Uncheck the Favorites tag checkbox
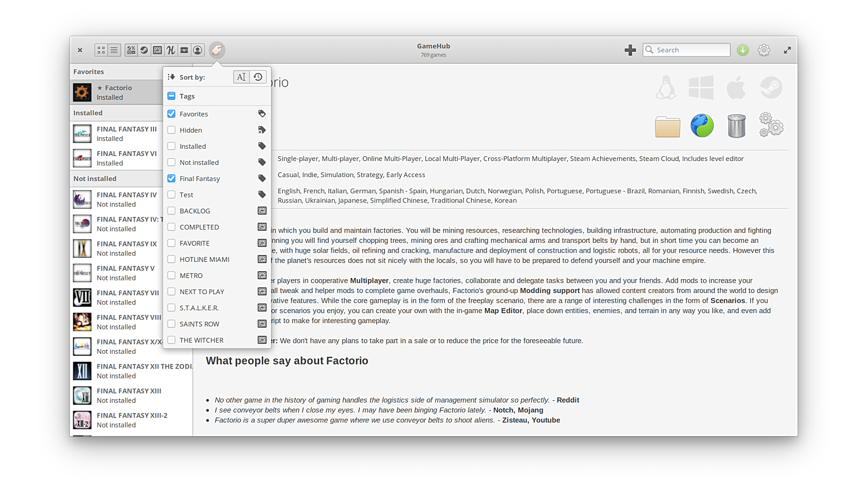 [171, 114]
